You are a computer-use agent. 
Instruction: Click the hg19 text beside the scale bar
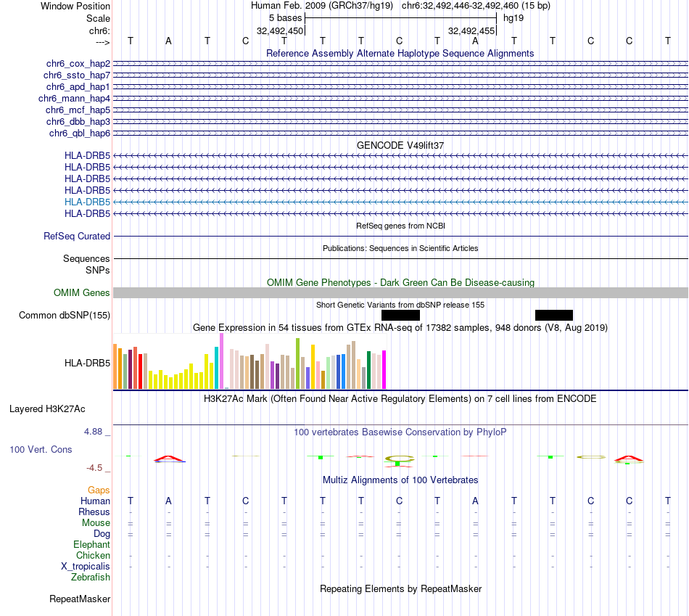click(x=513, y=18)
